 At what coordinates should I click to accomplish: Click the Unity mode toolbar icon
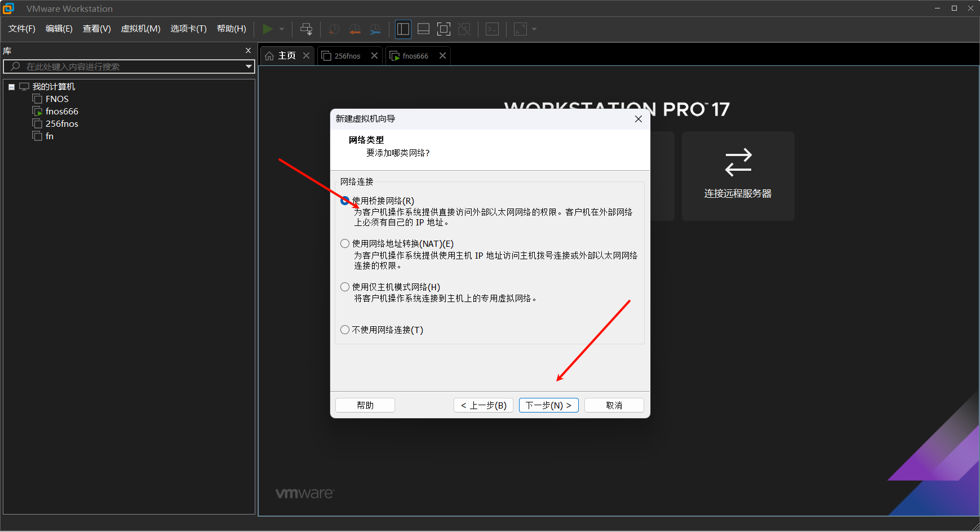(464, 29)
